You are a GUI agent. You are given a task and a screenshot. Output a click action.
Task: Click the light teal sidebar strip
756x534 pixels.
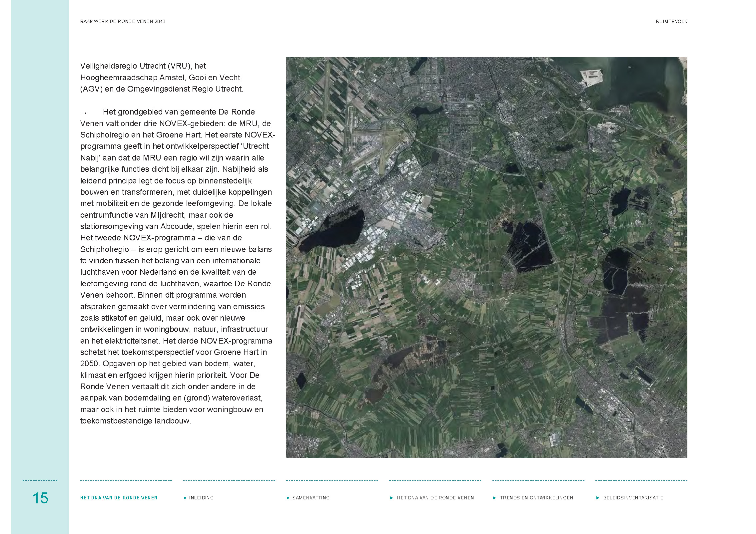coord(40,233)
